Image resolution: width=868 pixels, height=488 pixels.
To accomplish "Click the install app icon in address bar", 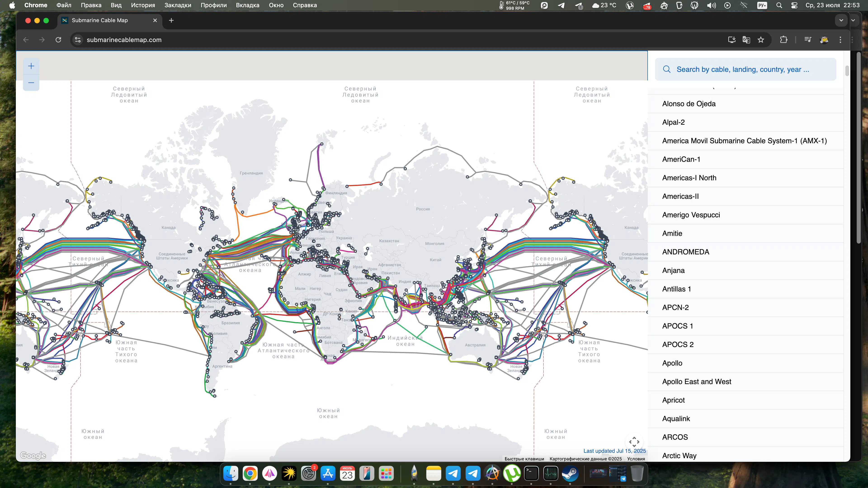I will click(x=731, y=40).
